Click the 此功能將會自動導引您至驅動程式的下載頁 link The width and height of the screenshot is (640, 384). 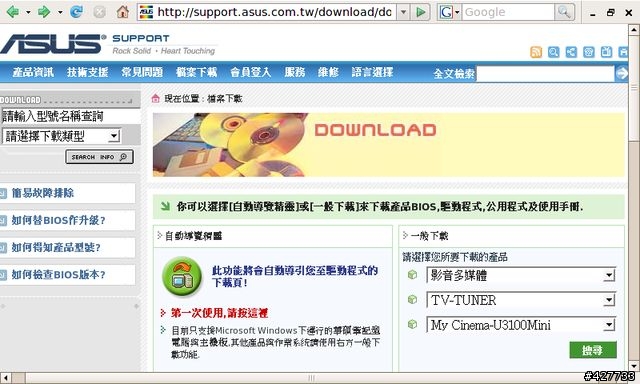coord(295,276)
